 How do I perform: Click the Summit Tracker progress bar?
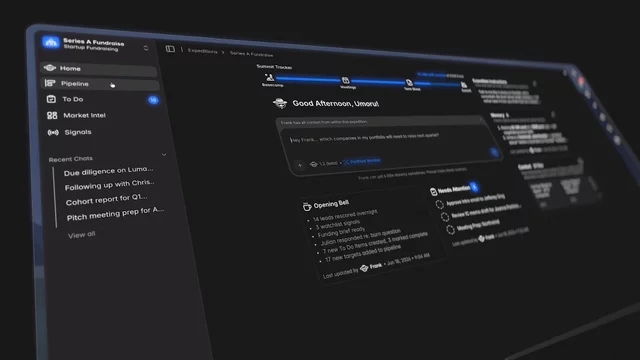pyautogui.click(x=367, y=81)
